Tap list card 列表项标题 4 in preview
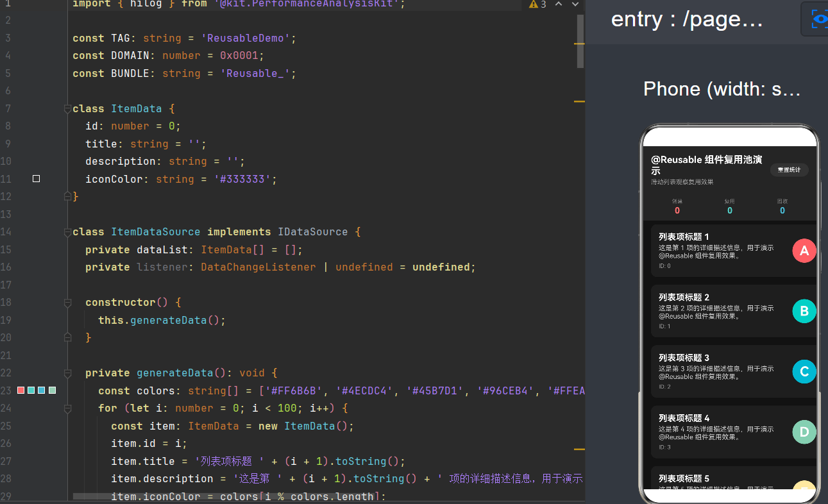This screenshot has height=504, width=828. (x=733, y=432)
